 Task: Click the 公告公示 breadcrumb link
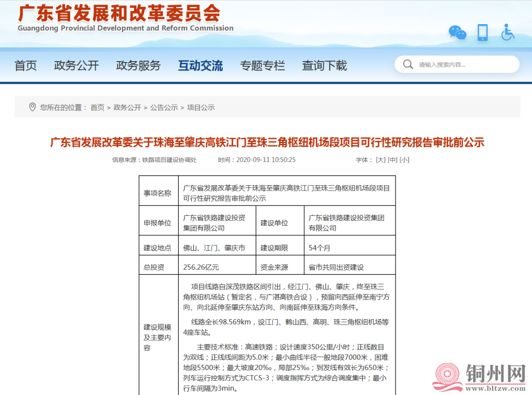click(164, 107)
